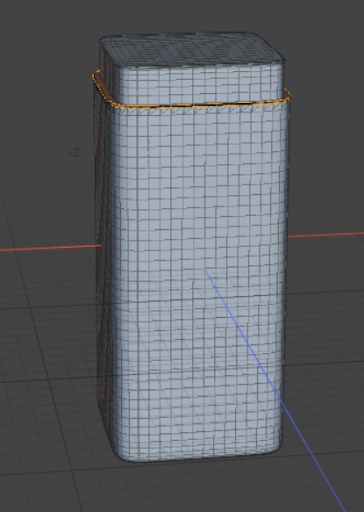Click the -Z axis label
Viewport: 364px width, 512px height.
(x=75, y=153)
